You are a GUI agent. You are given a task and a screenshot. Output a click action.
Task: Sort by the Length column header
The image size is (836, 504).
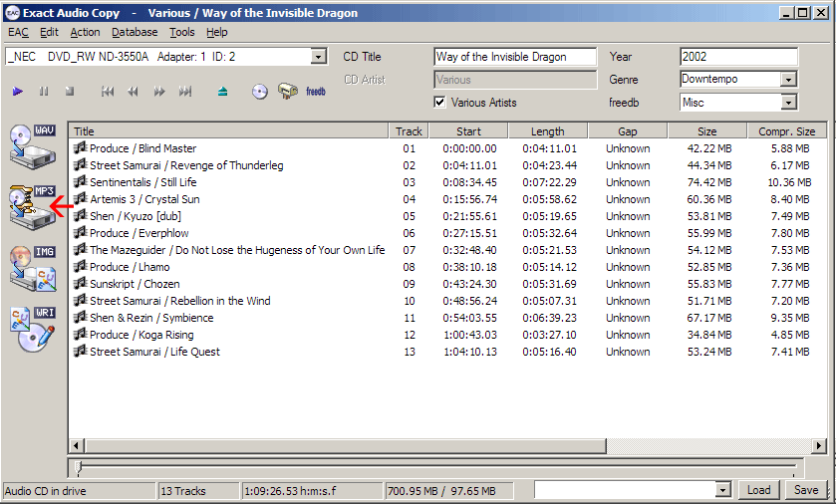[x=548, y=131]
